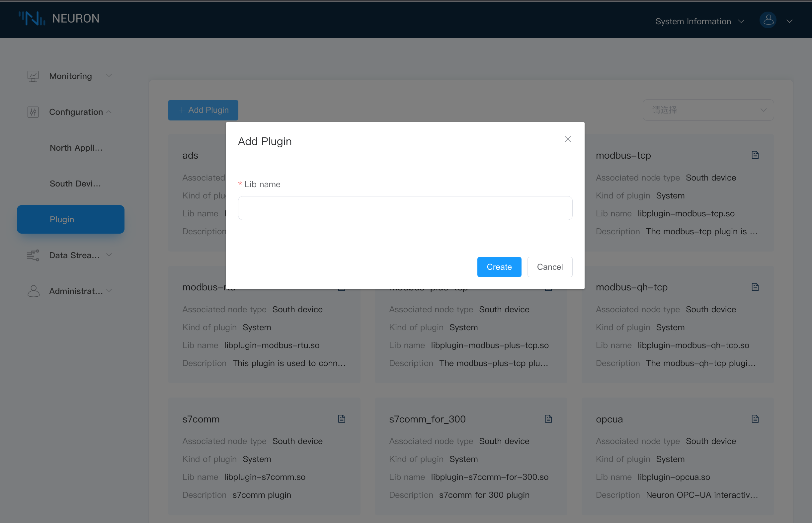The width and height of the screenshot is (812, 523).
Task: Select the North Applications menu item
Action: 76,148
